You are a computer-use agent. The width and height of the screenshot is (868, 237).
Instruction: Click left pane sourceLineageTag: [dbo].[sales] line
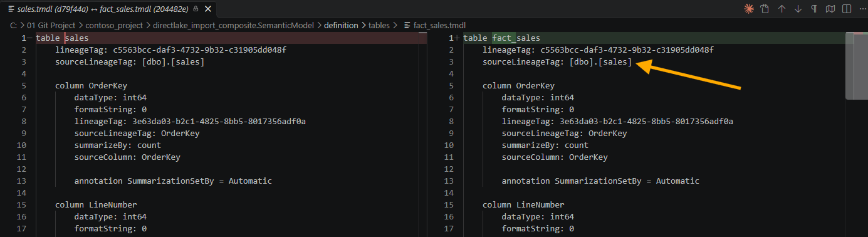(130, 62)
